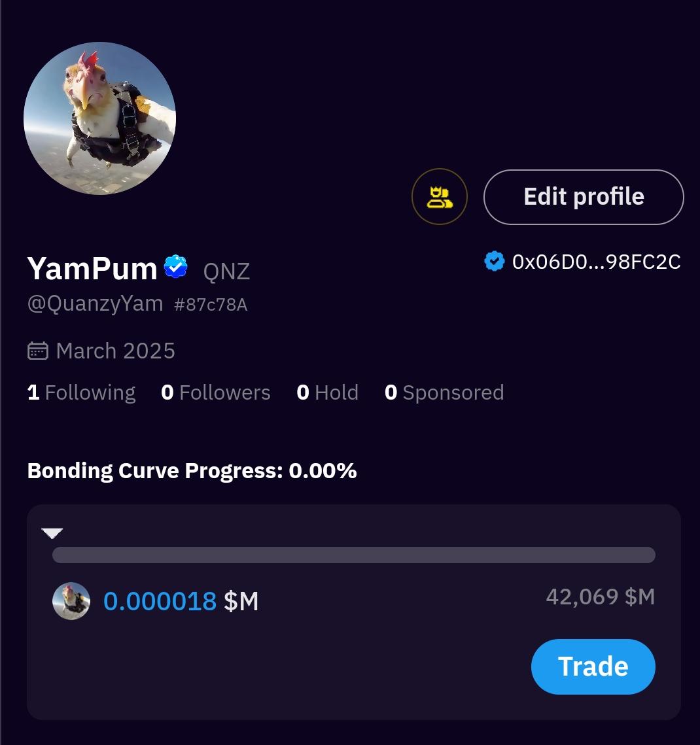Open the Edit profile button
700x745 pixels.
coord(584,197)
